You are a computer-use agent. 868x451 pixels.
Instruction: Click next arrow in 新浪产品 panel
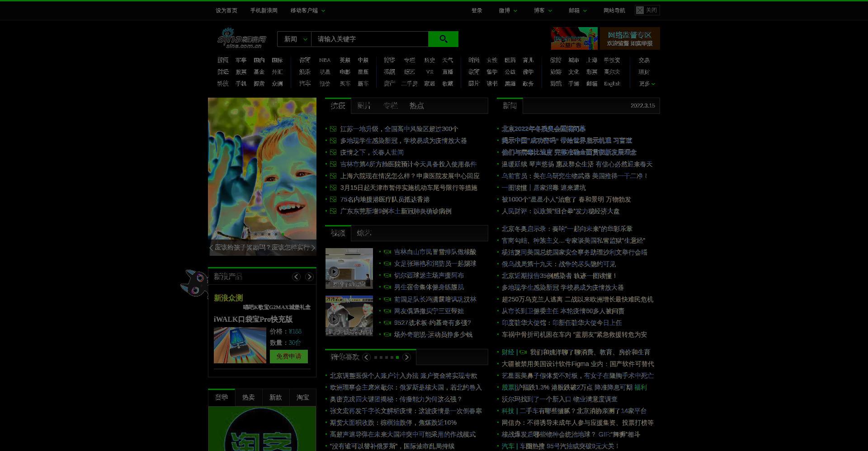(309, 277)
